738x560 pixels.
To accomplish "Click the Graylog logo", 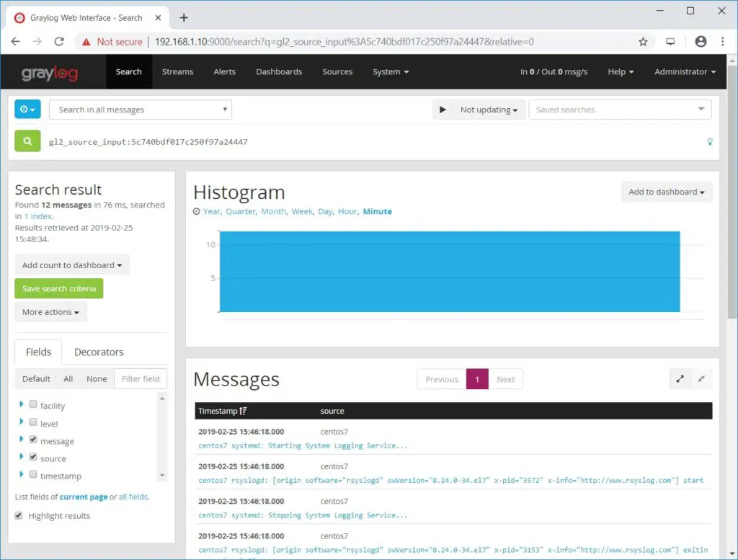I will [50, 73].
